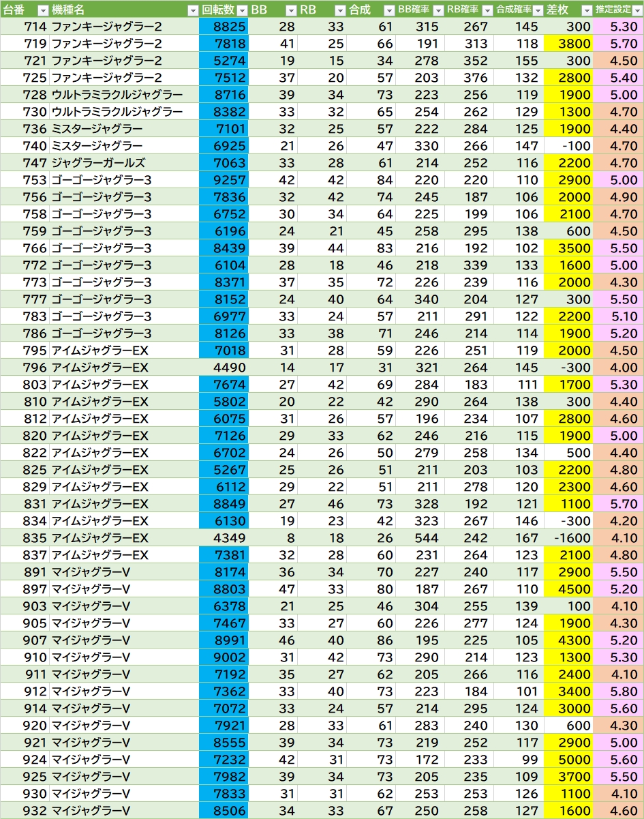Open the 差枚 column filter dropdown

pos(587,10)
